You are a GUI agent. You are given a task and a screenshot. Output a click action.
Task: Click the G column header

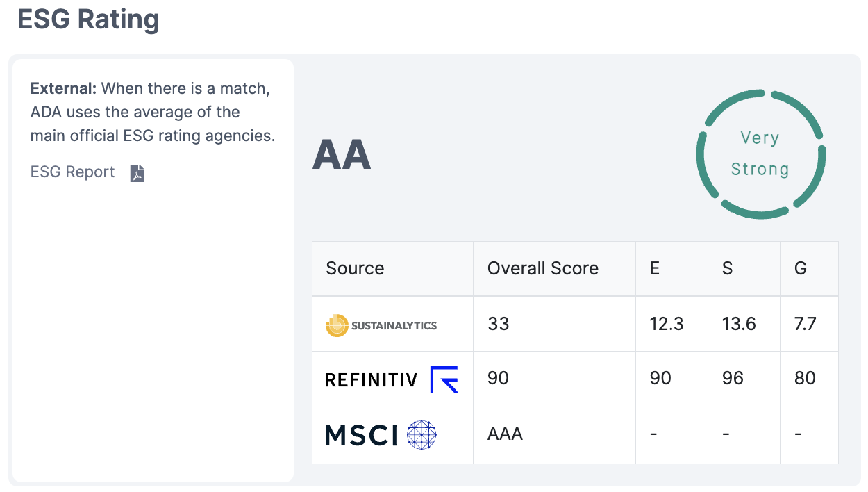(801, 269)
